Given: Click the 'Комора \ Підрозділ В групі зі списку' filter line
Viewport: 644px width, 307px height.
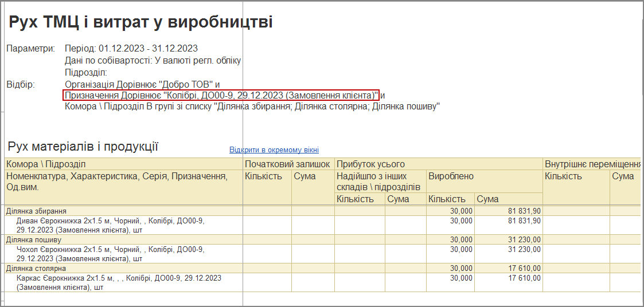Looking at the screenshot, I should 252,107.
